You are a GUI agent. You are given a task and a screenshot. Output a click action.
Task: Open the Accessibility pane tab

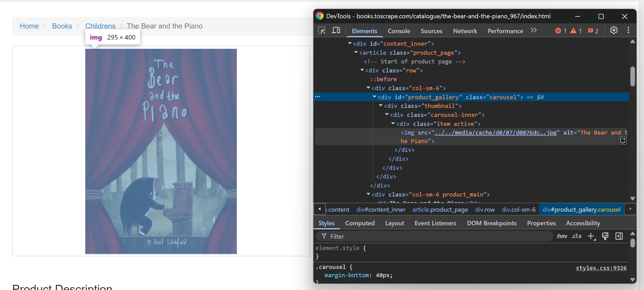(583, 223)
